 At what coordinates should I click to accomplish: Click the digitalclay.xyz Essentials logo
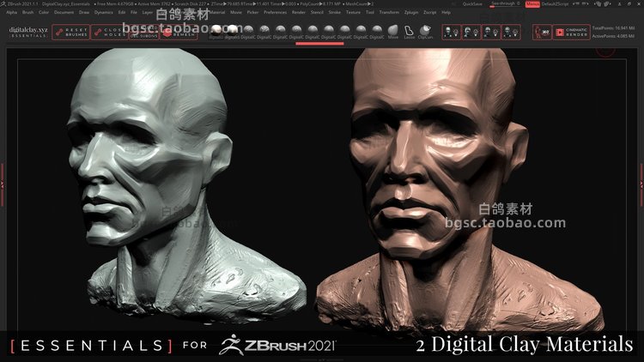[28, 33]
